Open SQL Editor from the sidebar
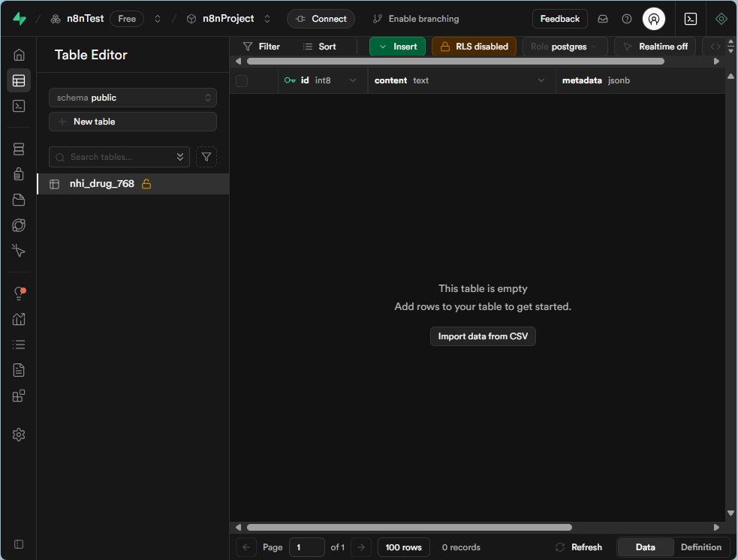Viewport: 738px width, 560px height. [19, 106]
